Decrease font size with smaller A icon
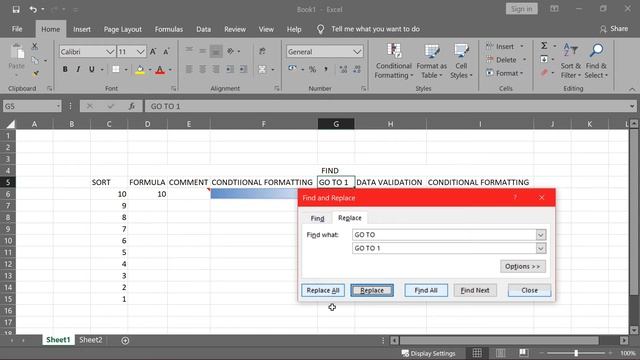 coord(166,51)
